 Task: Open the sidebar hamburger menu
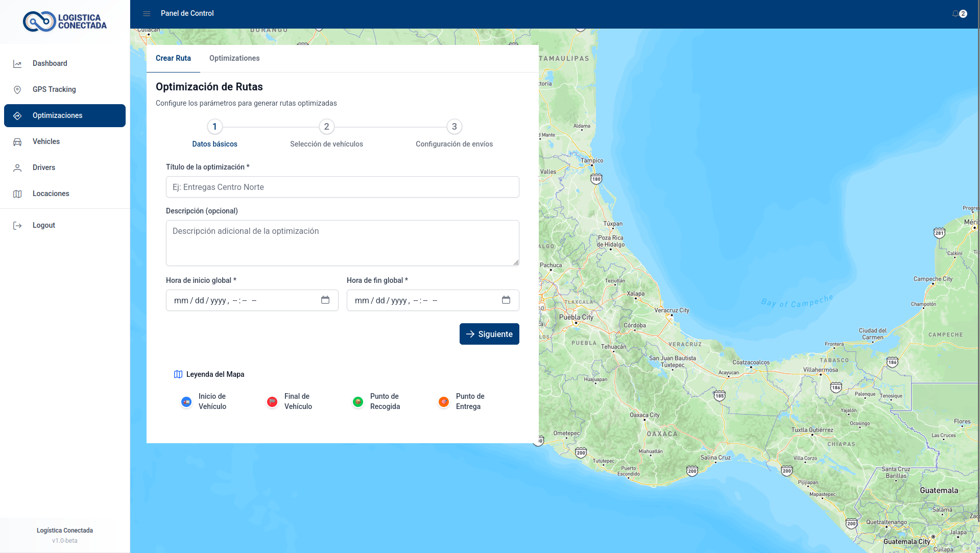147,14
